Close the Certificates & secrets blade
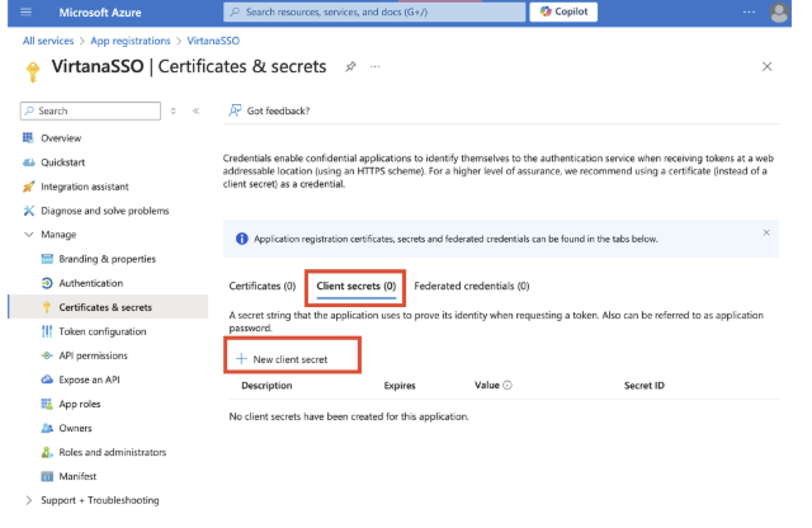The width and height of the screenshot is (812, 528). coord(767,67)
